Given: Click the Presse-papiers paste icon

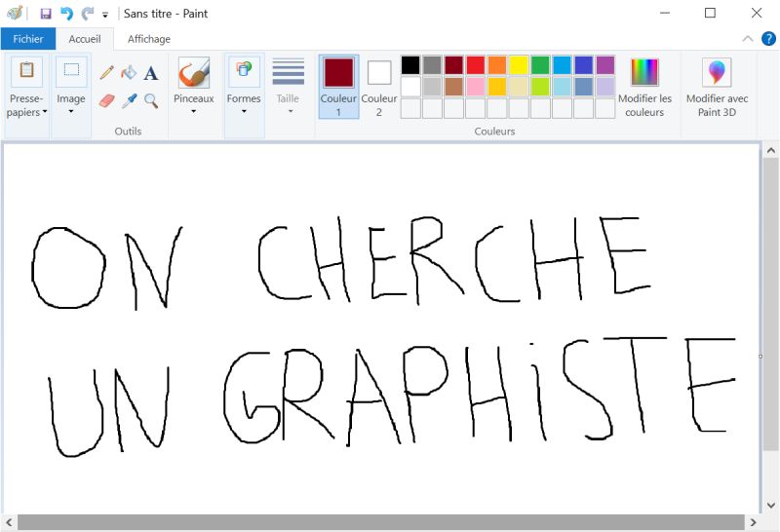Looking at the screenshot, I should coord(26,71).
